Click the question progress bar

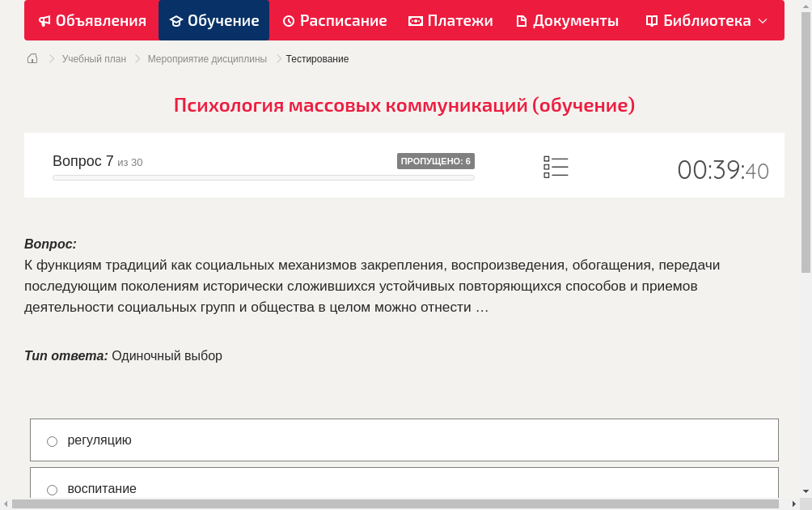[x=263, y=176]
